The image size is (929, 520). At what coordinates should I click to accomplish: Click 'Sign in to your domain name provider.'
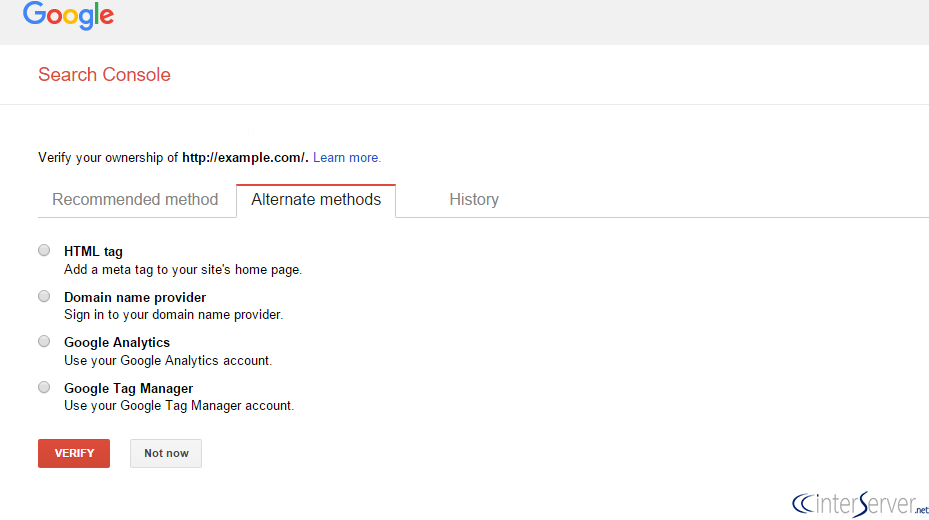[x=174, y=315]
